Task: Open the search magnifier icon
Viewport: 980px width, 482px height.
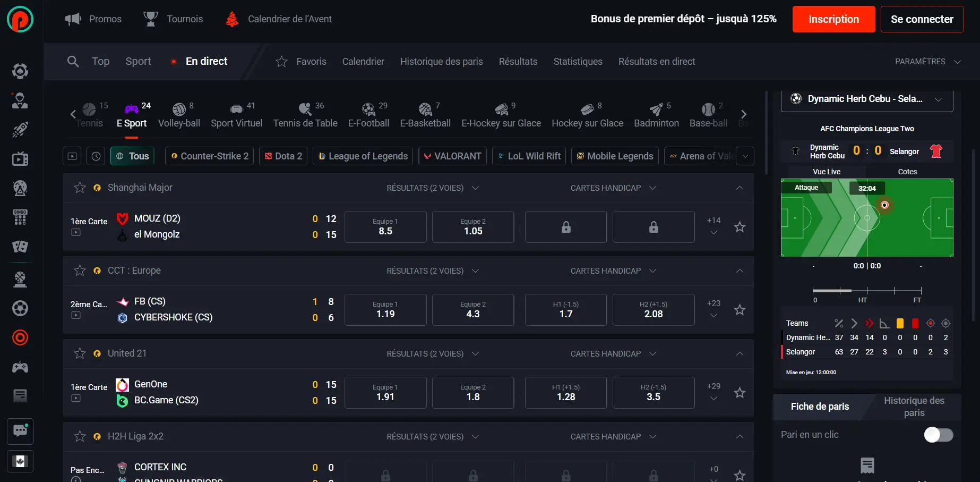Action: coord(73,62)
